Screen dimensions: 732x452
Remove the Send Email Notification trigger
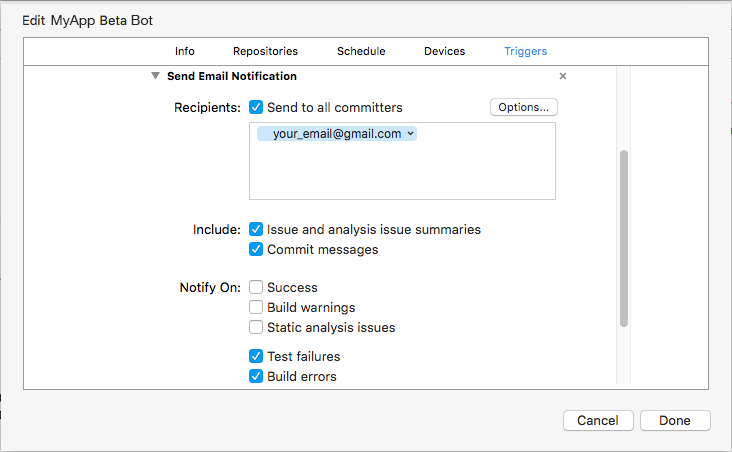coord(563,76)
